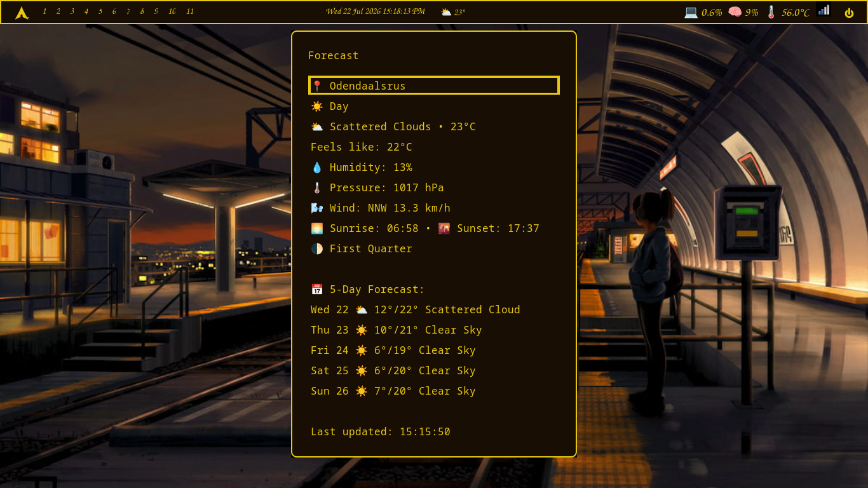This screenshot has height=488, width=868.
Task: Click the 9% memory usage value
Action: click(752, 12)
